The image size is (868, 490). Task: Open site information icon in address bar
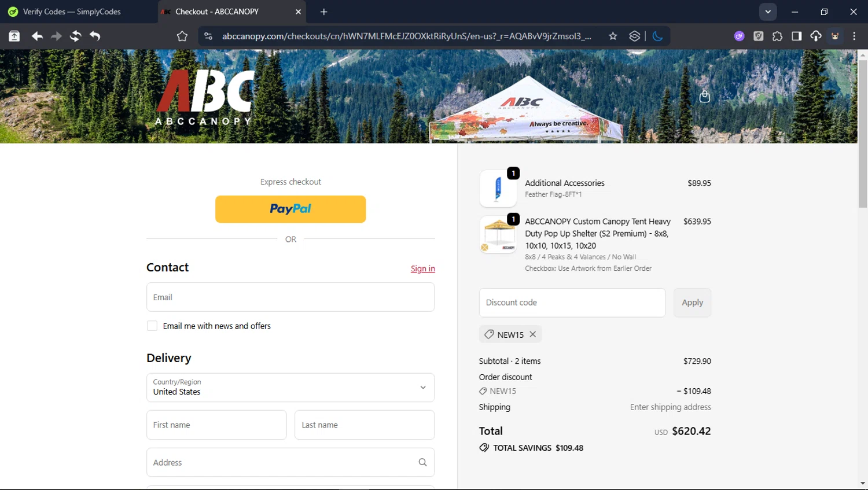click(208, 36)
